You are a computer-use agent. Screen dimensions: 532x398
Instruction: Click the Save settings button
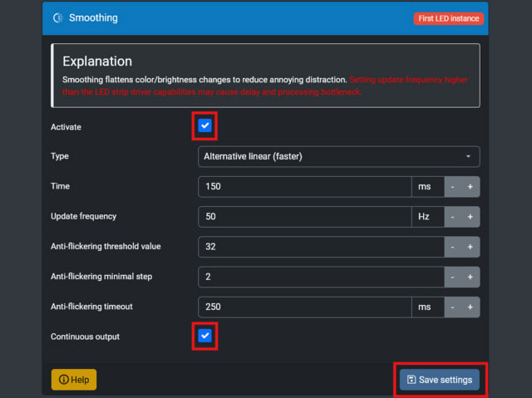(x=439, y=380)
